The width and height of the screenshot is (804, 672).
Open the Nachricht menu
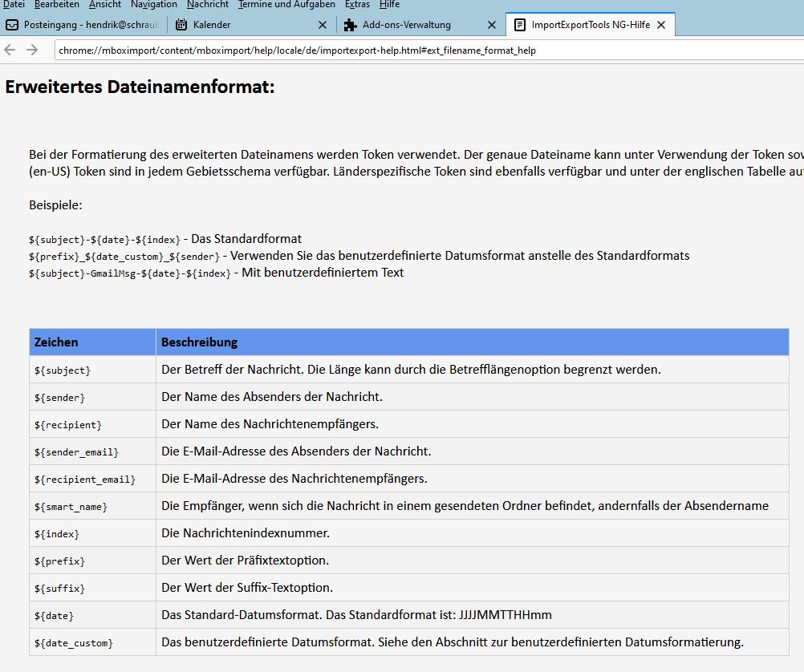[208, 4]
